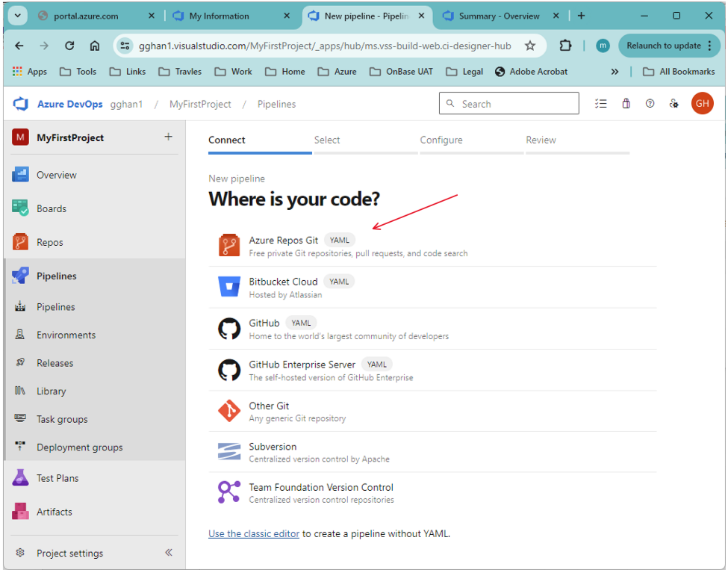728x570 pixels.
Task: Open Use the classic editor link
Action: click(254, 533)
